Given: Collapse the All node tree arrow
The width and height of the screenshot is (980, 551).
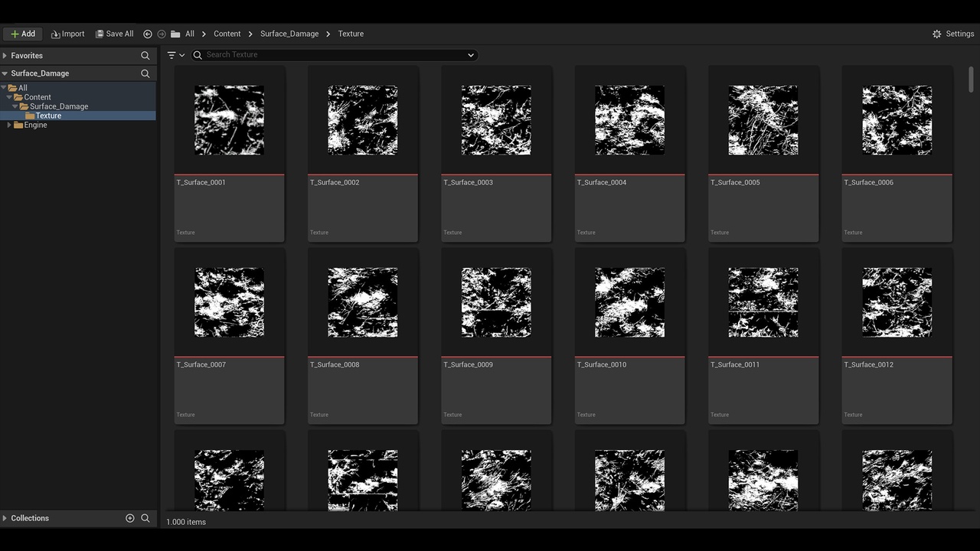Looking at the screenshot, I should (x=5, y=88).
